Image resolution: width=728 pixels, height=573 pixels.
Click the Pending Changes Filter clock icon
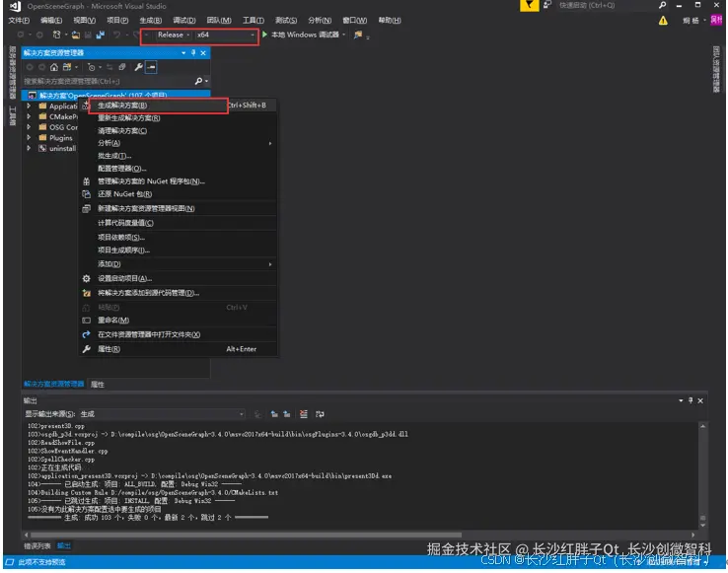click(92, 67)
